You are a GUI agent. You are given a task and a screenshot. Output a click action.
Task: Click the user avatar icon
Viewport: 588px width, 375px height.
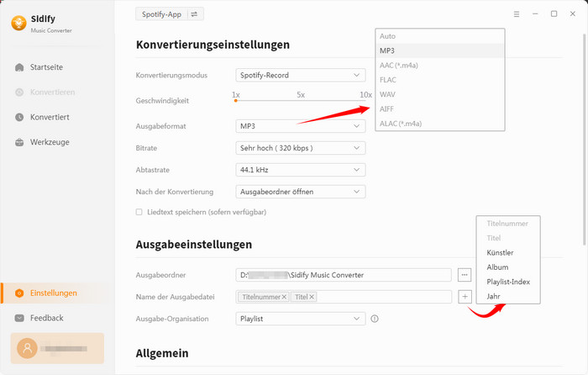pyautogui.click(x=28, y=348)
